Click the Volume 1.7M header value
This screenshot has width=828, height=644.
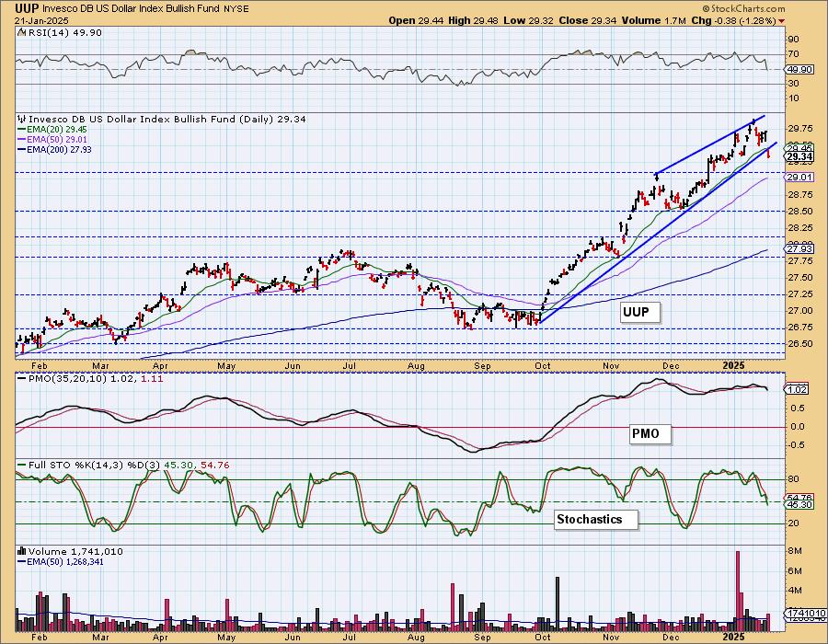[x=654, y=20]
